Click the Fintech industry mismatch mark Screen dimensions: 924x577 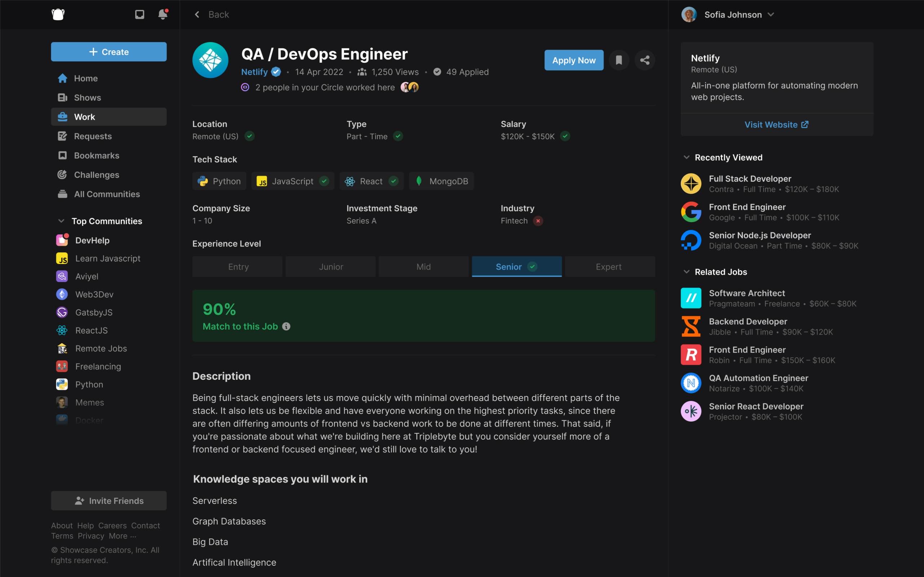(x=538, y=221)
